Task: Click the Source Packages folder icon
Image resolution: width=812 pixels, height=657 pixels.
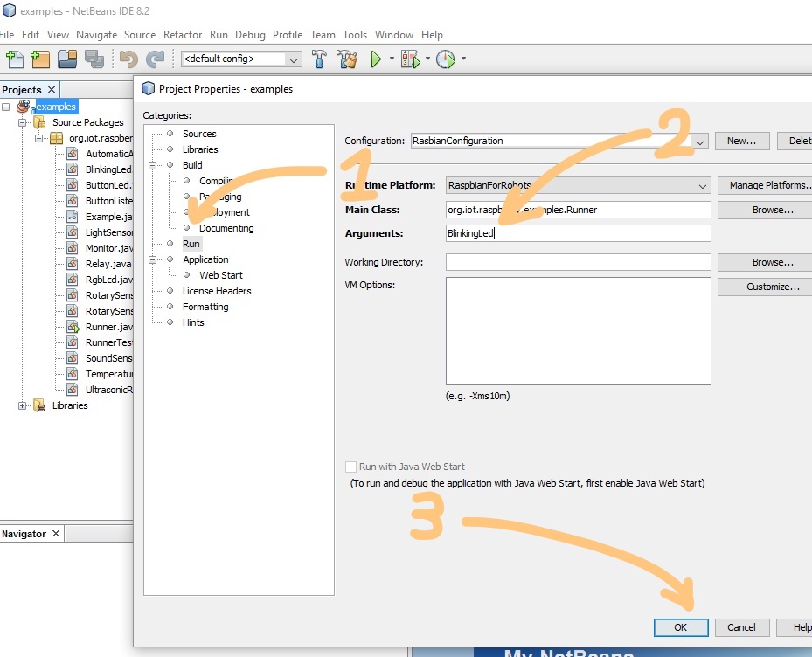Action: (39, 122)
